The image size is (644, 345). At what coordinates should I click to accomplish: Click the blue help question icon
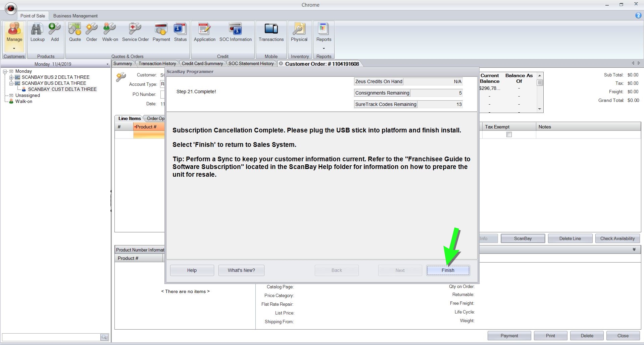(638, 15)
